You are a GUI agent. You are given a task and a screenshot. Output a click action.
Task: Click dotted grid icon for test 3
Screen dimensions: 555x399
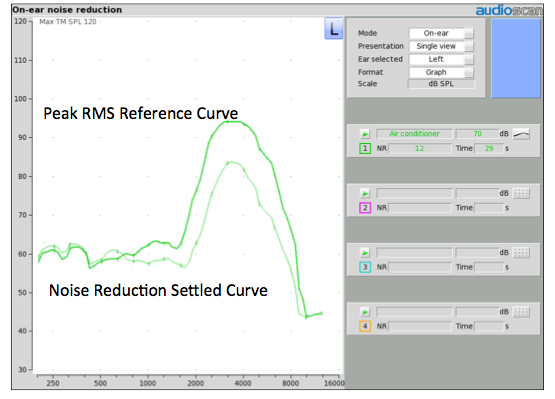coord(521,253)
